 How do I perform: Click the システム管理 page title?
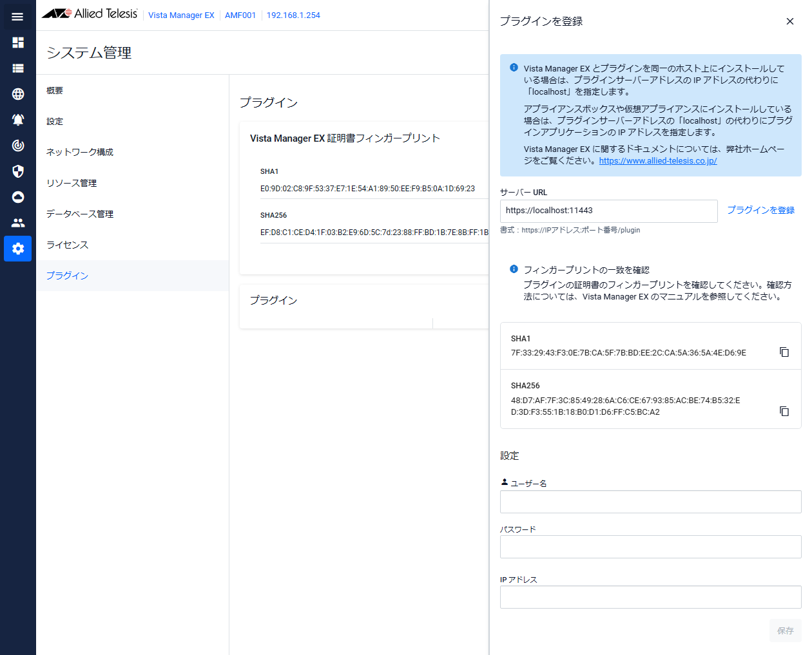pyautogui.click(x=89, y=53)
